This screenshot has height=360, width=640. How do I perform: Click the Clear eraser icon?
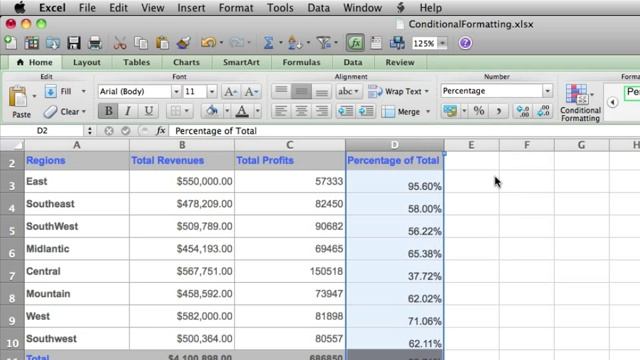(50, 111)
